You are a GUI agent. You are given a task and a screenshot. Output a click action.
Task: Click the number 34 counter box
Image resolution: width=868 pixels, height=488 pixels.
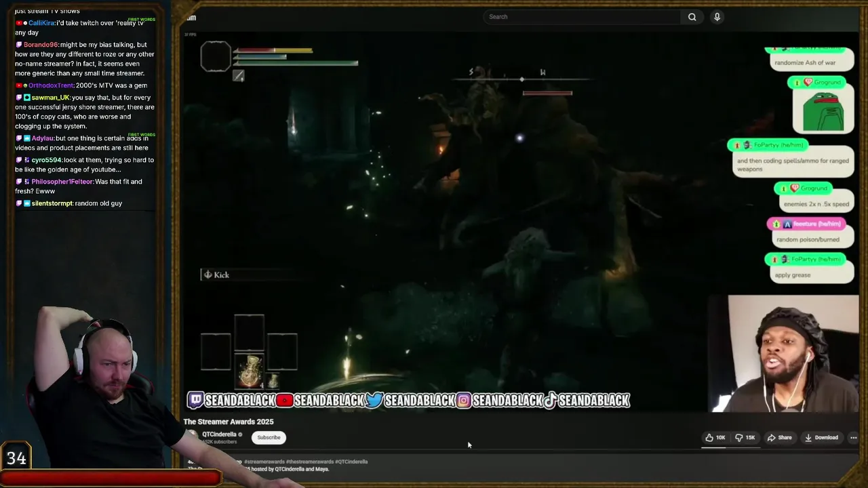click(16, 457)
